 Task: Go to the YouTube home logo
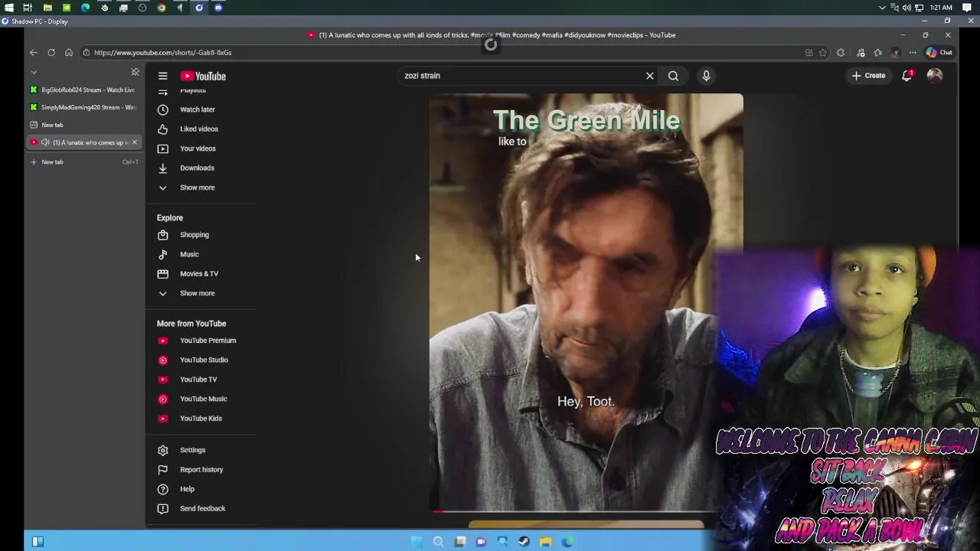pos(203,76)
